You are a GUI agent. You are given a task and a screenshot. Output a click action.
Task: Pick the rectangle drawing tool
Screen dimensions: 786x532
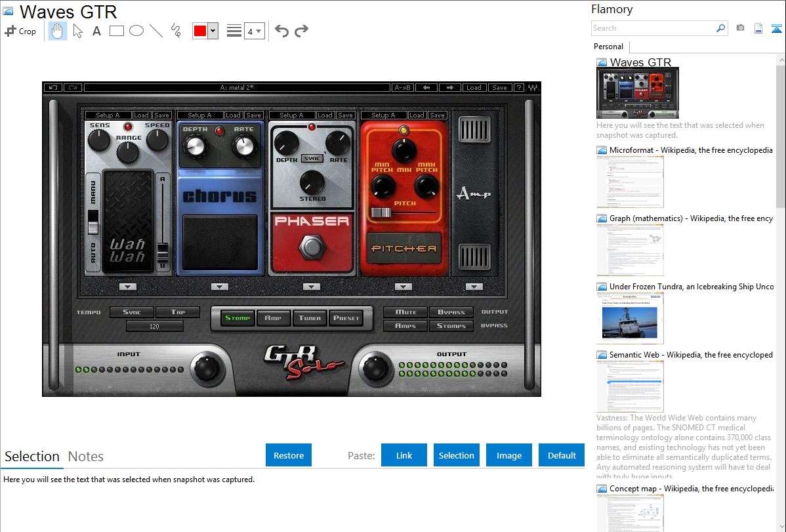(116, 31)
